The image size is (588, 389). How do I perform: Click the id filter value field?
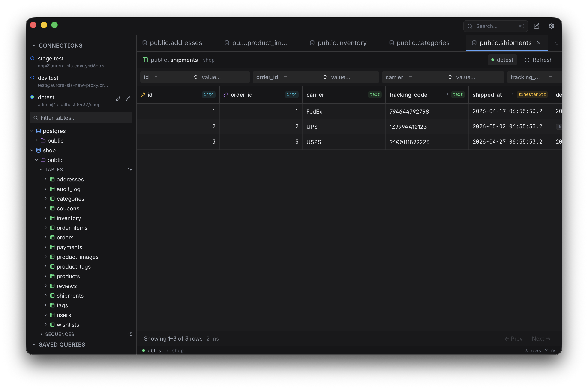click(x=224, y=77)
